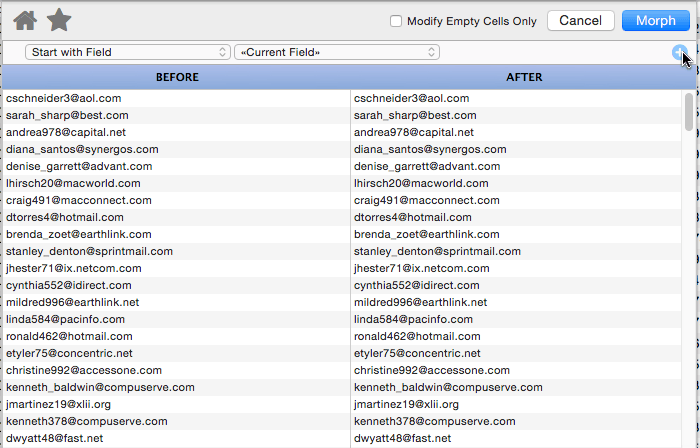Click the AFTER column header
The width and height of the screenshot is (700, 448).
pyautogui.click(x=524, y=77)
